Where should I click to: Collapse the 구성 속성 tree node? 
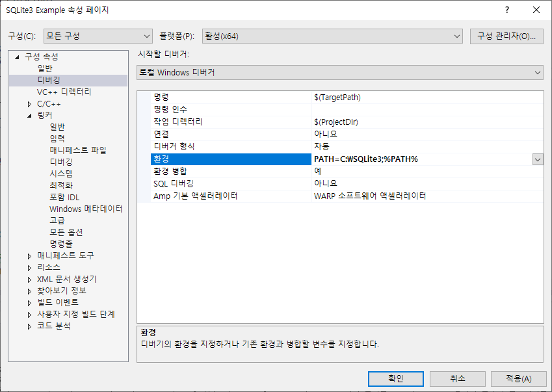point(17,57)
